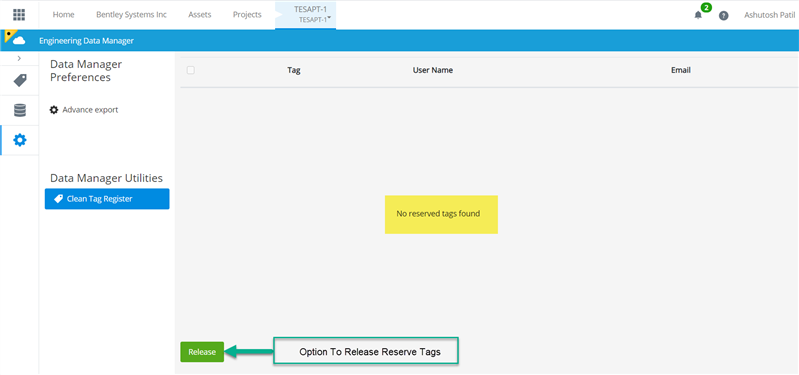The image size is (799, 375).
Task: Open Bentley Systems Inc tab
Action: coord(131,15)
